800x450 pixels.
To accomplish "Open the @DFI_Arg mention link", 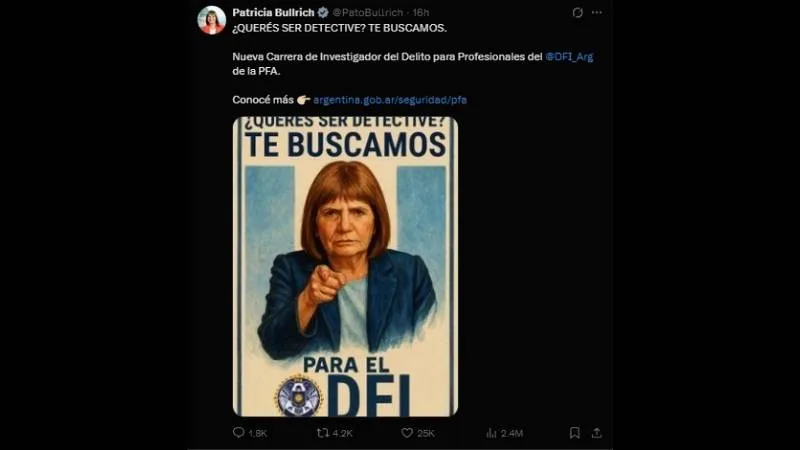I will coord(569,57).
